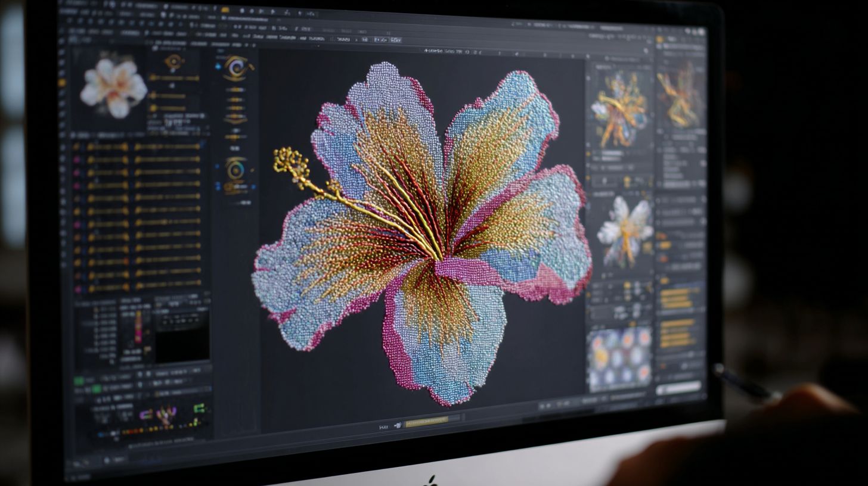The image size is (868, 486).
Task: Click the green connector icon in bottom-left panel
Action: (199, 408)
